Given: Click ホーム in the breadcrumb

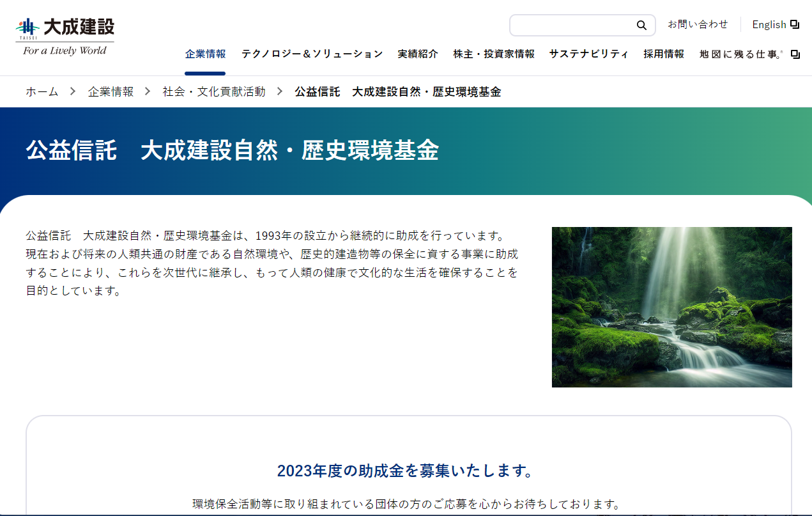Looking at the screenshot, I should [42, 91].
